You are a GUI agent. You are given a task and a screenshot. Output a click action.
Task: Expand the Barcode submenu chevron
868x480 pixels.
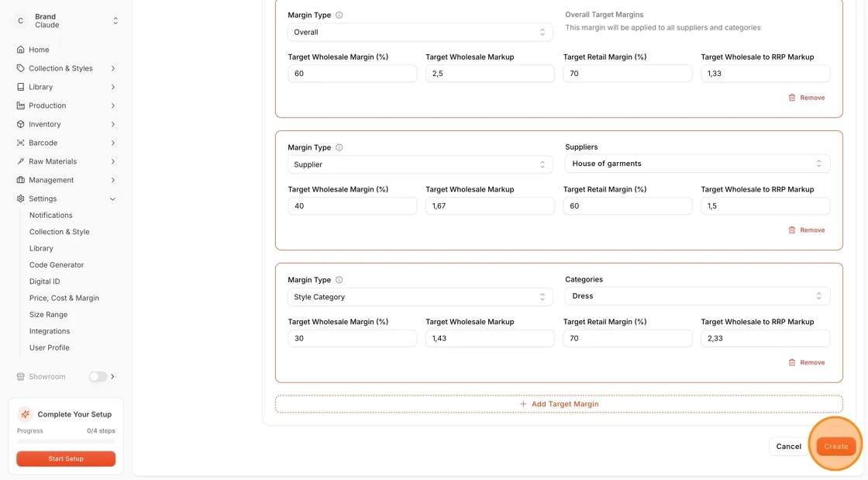(113, 143)
